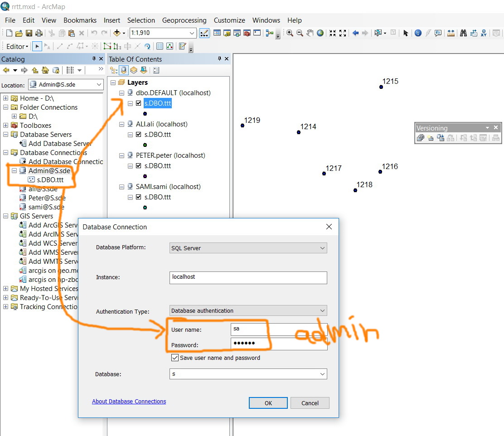Select the Zoom In magnifier tool
The height and width of the screenshot is (436, 504).
[290, 33]
